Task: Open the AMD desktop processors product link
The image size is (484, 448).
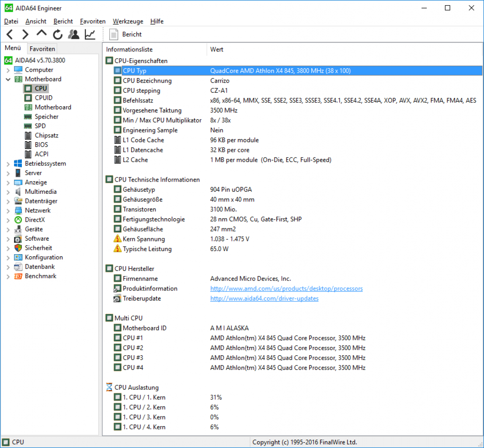Action: pos(286,289)
